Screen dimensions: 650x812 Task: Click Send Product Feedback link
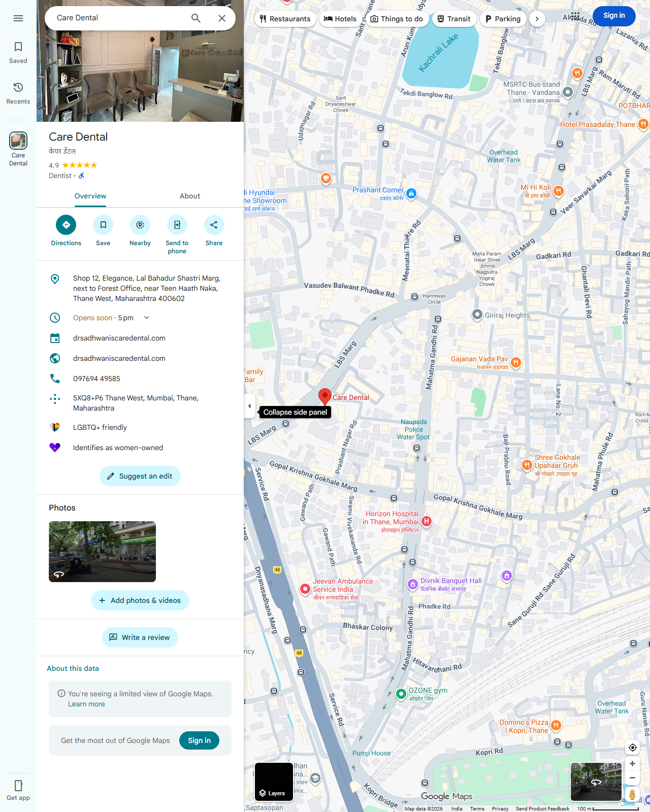pos(542,808)
